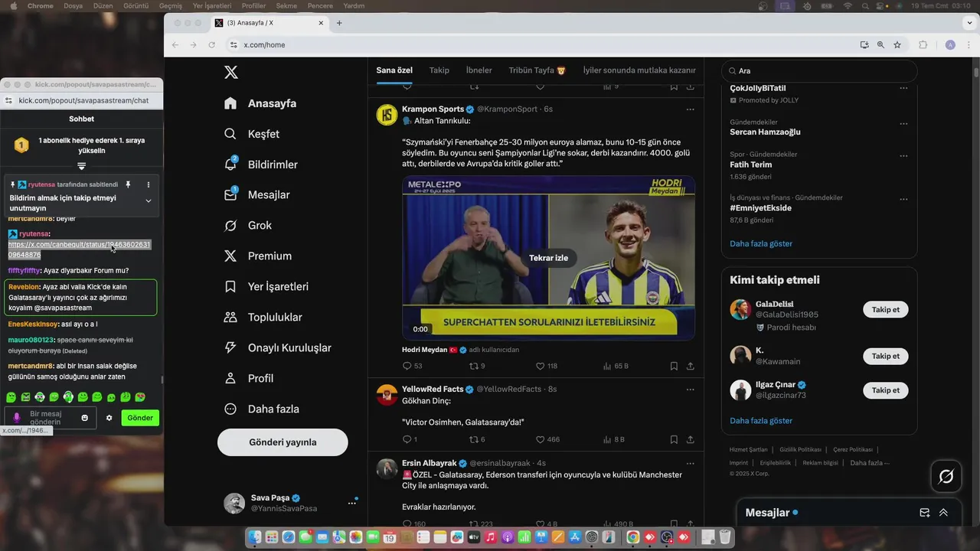
Task: Open Premium in the X sidebar
Action: [258, 256]
